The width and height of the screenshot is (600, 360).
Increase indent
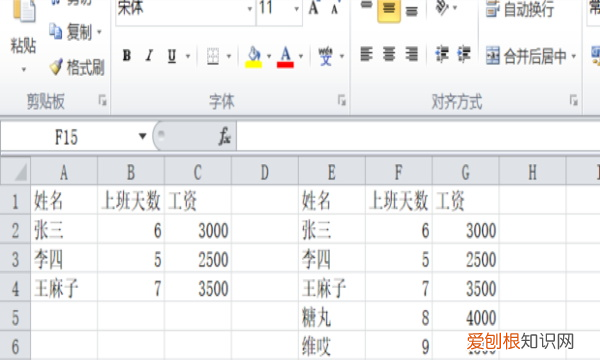pos(463,54)
